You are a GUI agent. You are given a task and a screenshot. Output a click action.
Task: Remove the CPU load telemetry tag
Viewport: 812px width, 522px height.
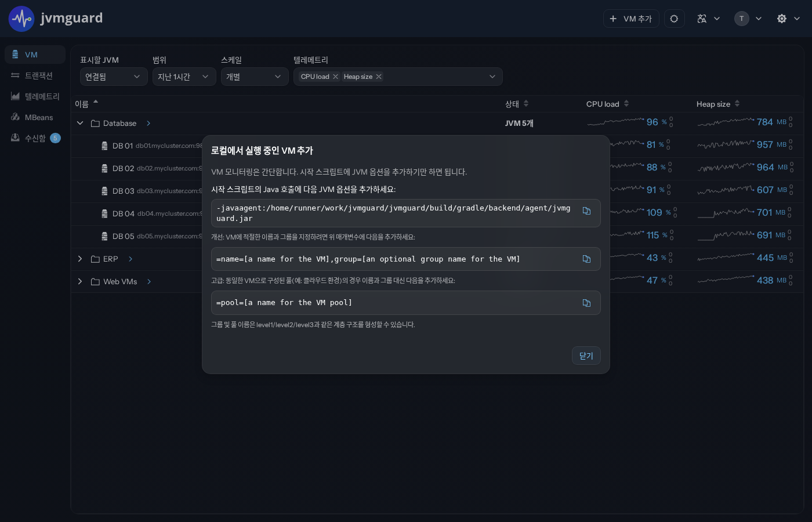coord(335,77)
